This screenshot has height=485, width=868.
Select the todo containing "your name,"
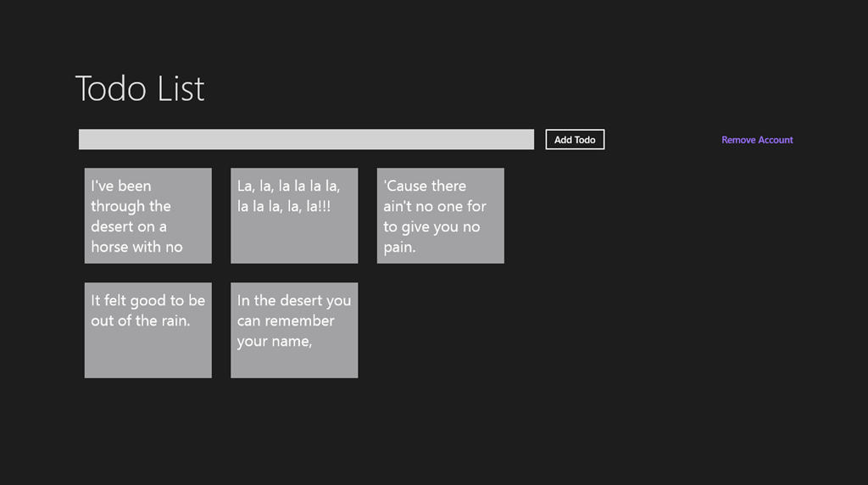pyautogui.click(x=294, y=331)
